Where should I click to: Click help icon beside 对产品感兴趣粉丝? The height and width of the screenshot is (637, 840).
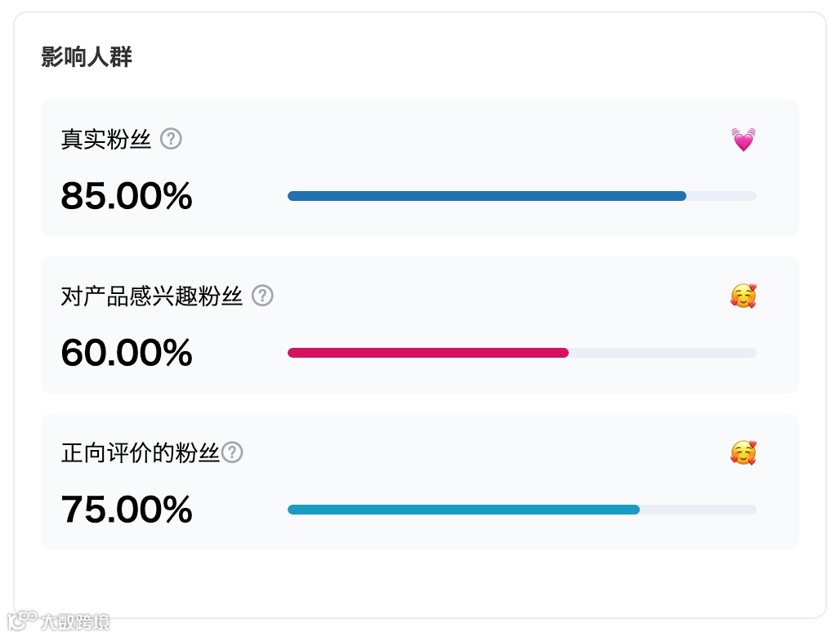[x=262, y=296]
